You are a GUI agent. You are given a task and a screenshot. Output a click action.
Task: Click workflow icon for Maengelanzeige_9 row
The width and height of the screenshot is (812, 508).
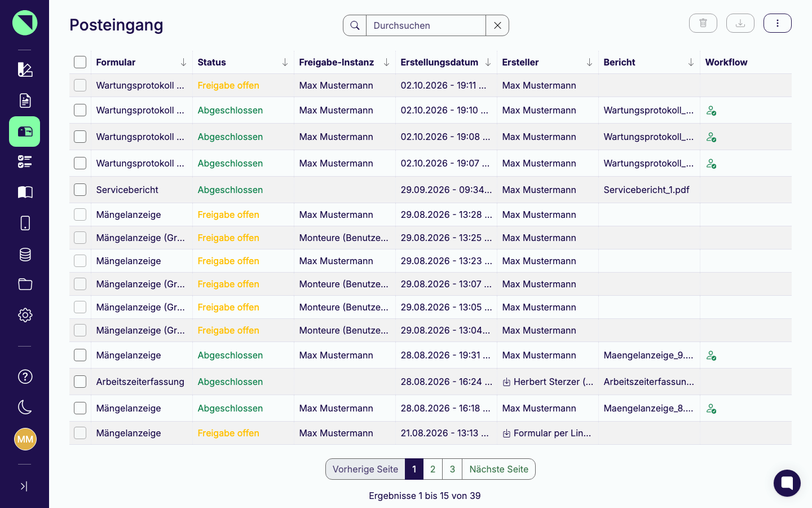click(x=712, y=356)
